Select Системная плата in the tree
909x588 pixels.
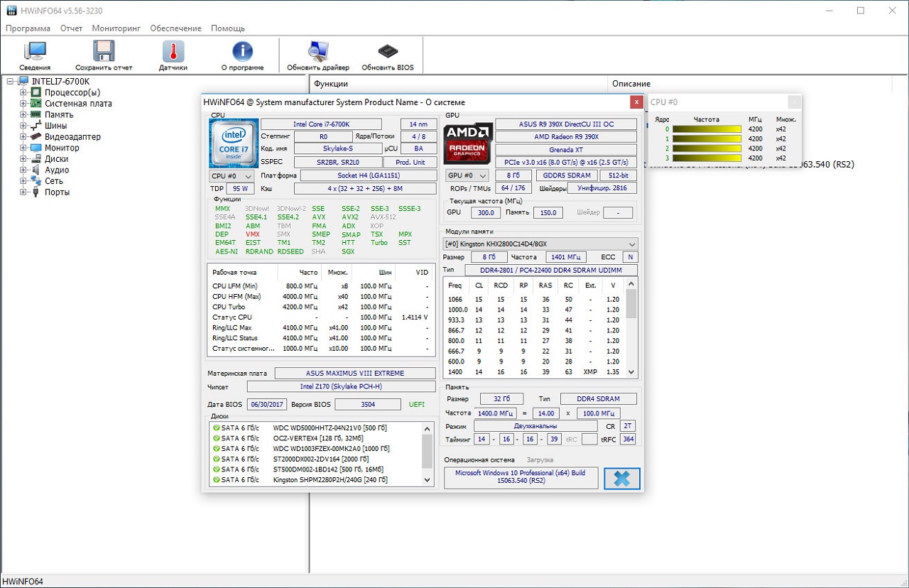78,104
